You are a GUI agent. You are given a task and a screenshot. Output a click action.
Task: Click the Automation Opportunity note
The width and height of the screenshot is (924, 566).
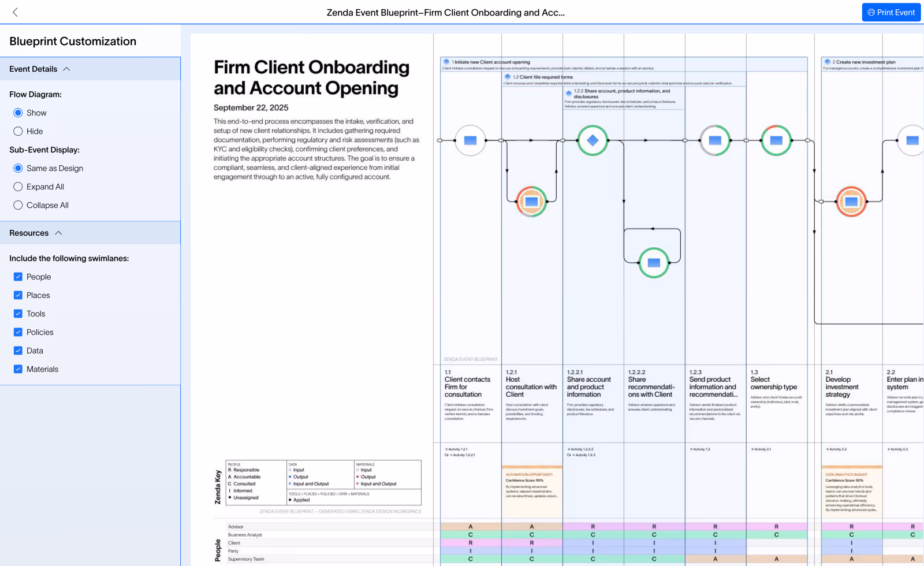tap(531, 491)
